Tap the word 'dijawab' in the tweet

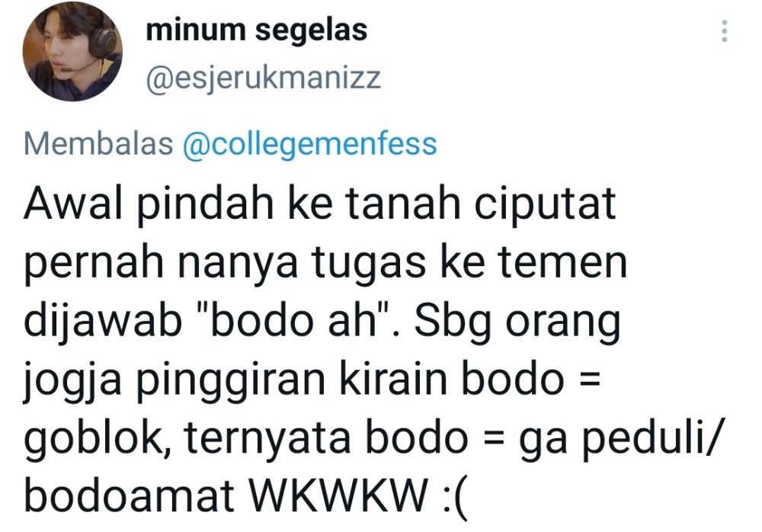[103, 323]
